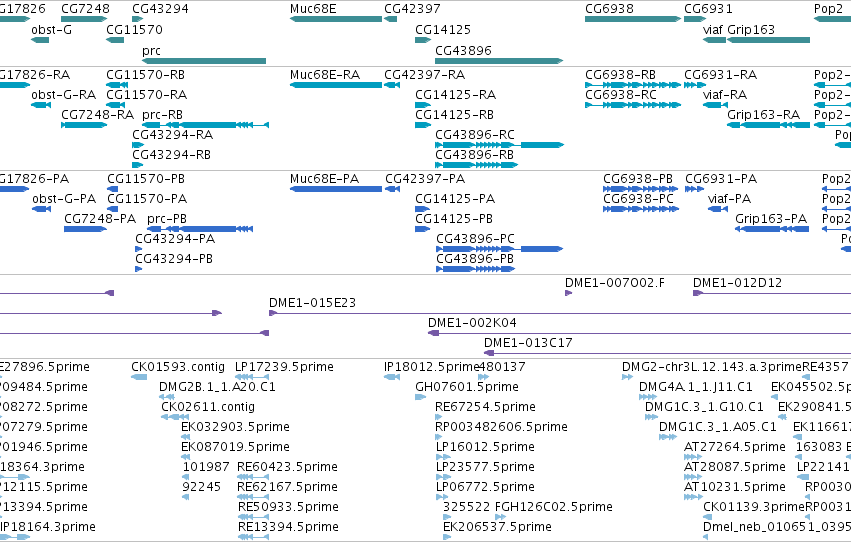Select the CG43294-RA transcript label
The height and width of the screenshot is (542, 851).
tap(173, 135)
